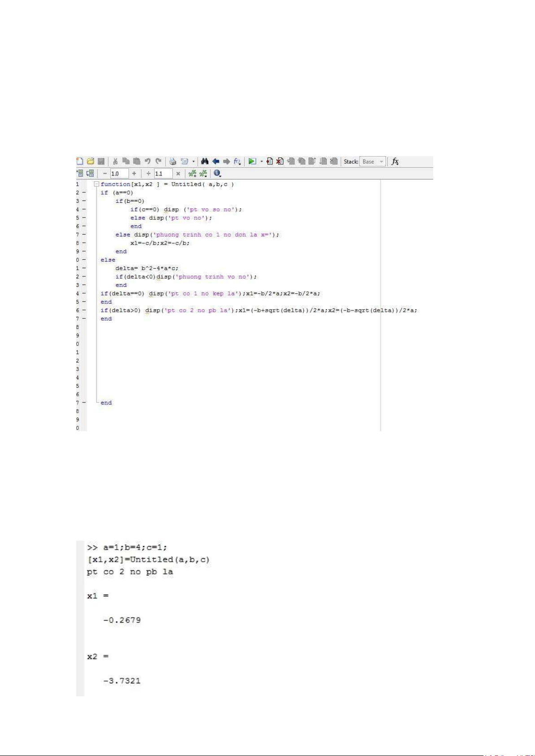Open the Stack Base dropdown
The height and width of the screenshot is (756, 535).
(x=373, y=162)
